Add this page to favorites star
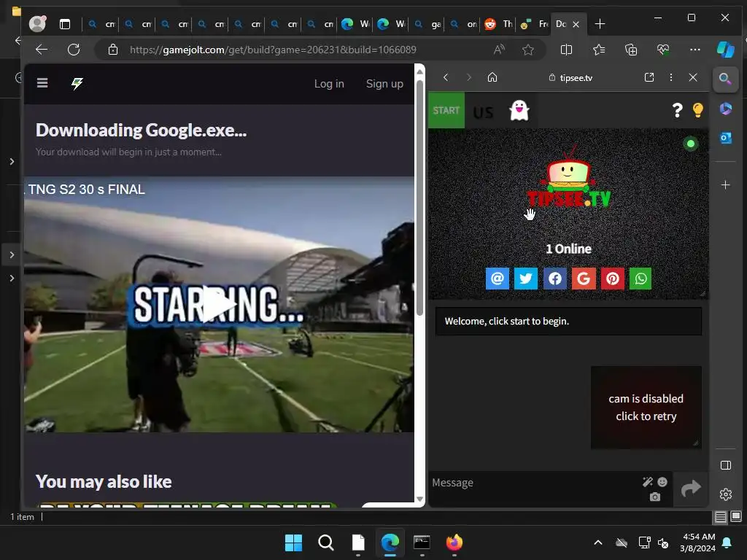This screenshot has width=747, height=560. [528, 50]
